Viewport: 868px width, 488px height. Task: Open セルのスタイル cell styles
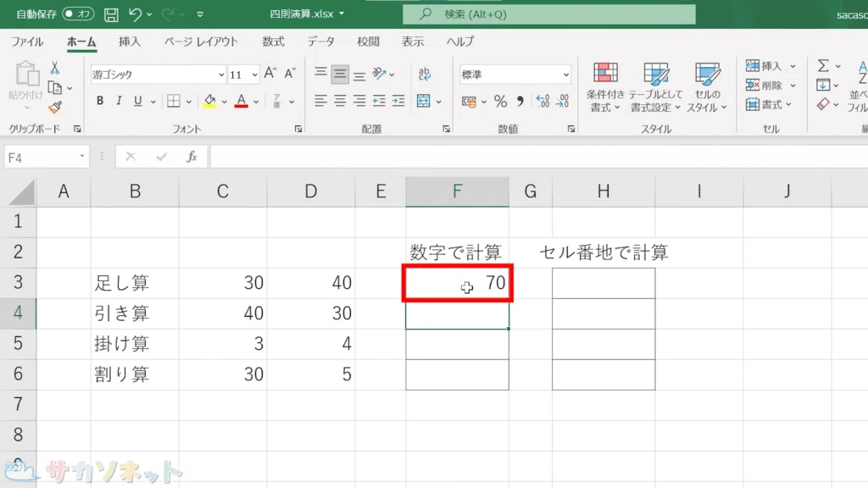pos(707,87)
